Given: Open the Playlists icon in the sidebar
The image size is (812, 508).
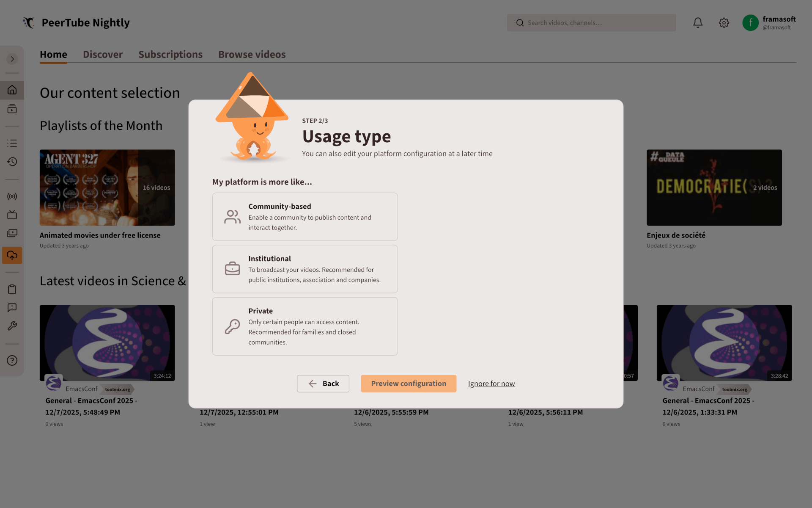Looking at the screenshot, I should [12, 143].
